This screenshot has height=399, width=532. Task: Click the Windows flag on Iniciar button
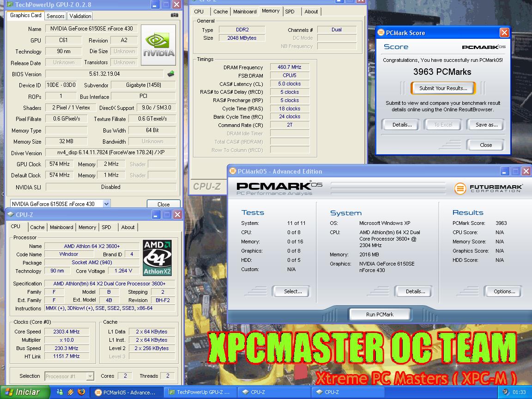[x=9, y=392]
